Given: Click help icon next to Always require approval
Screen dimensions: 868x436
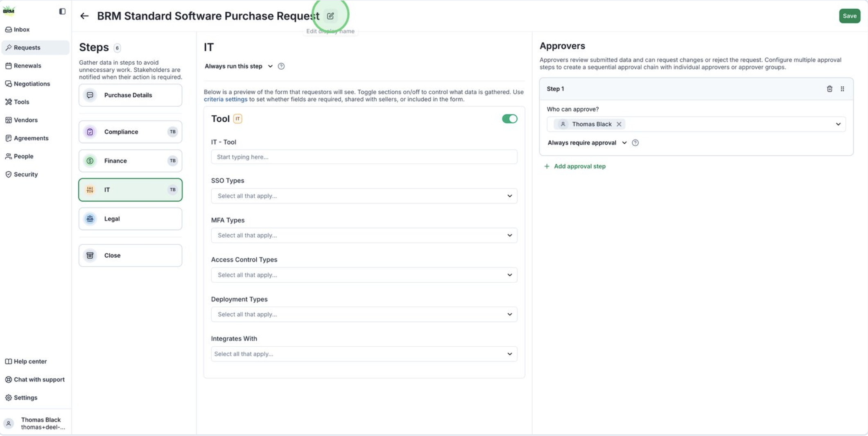Looking at the screenshot, I should point(635,143).
